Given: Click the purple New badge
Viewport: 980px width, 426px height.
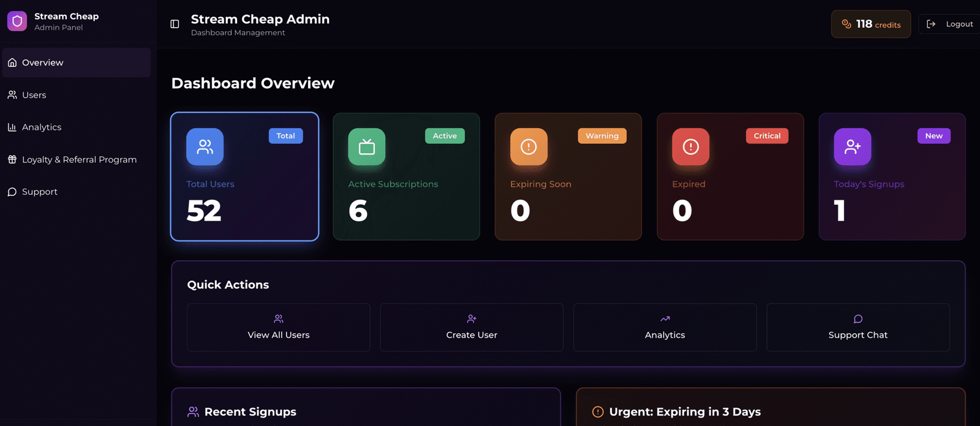Looking at the screenshot, I should tap(933, 136).
